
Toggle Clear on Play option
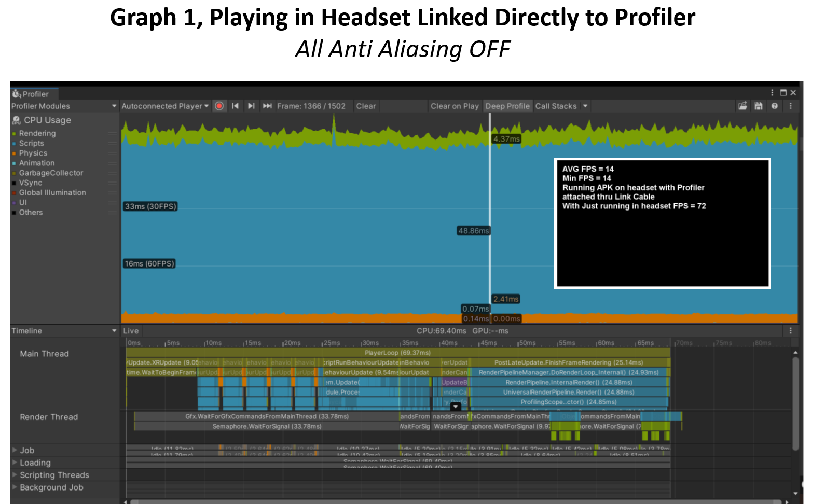point(455,106)
